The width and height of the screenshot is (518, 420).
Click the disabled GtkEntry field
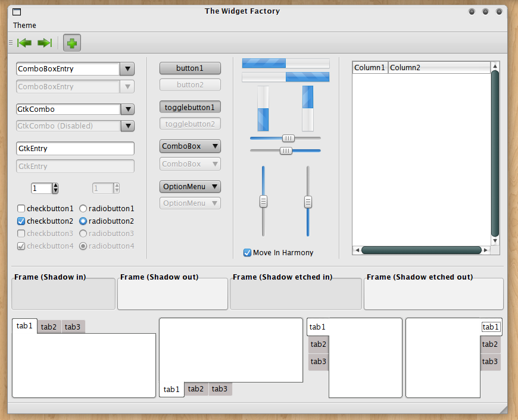pos(76,167)
